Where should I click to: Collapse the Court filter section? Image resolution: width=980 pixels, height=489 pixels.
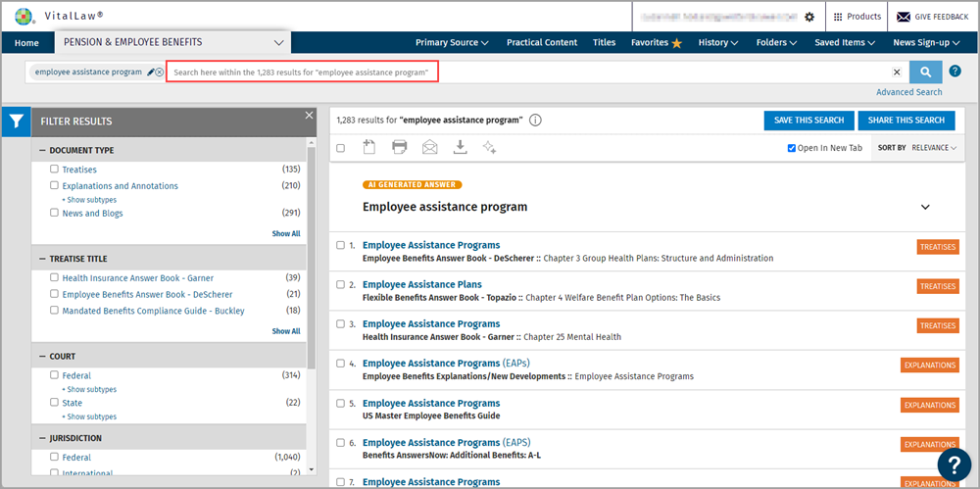42,357
